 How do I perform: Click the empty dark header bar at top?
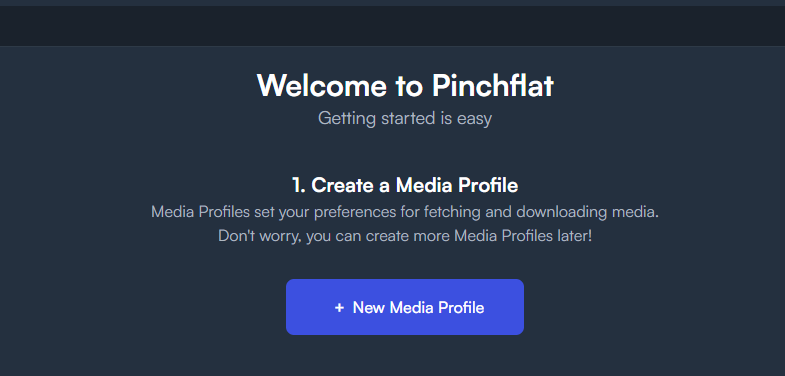tap(392, 26)
